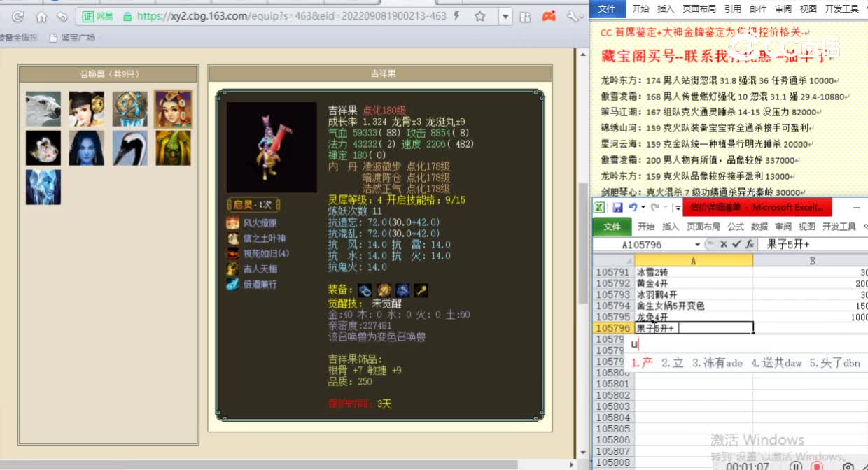Screen dimensions: 868x470
Task: Select Excel column B header
Action: point(811,260)
